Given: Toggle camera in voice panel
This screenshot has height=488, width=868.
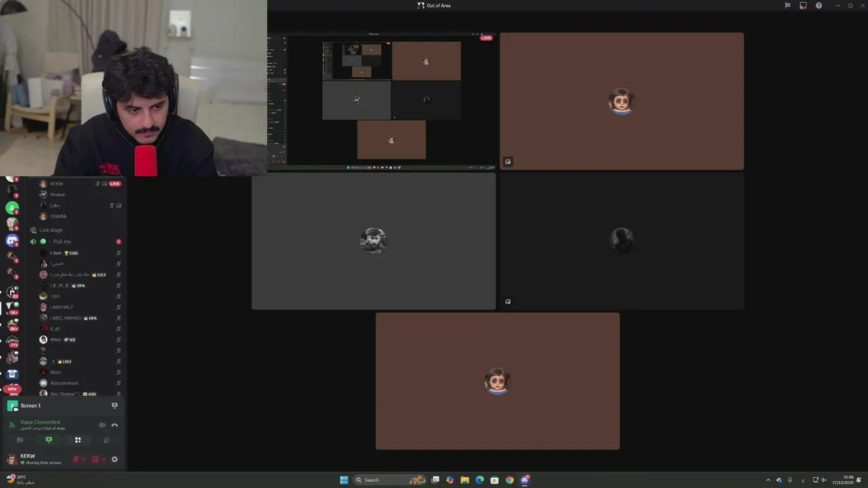Looking at the screenshot, I should click(20, 440).
